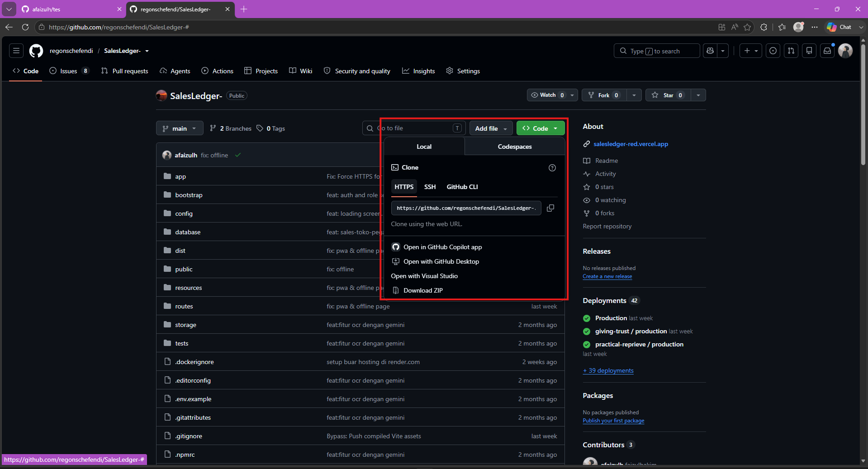Go back in the browser
Screen dimensions: 868x469
click(9, 27)
